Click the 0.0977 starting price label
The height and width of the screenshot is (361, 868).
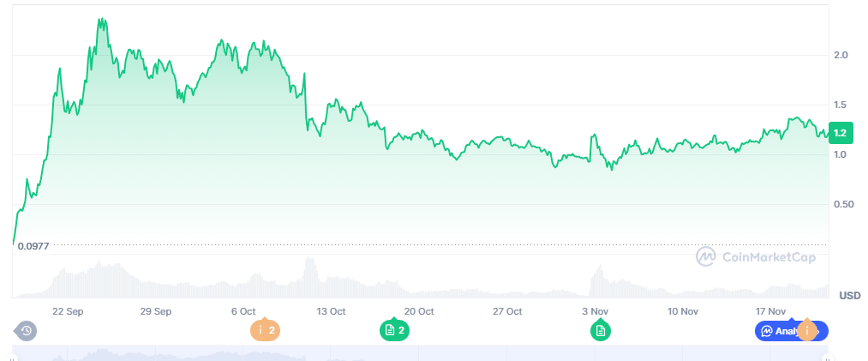33,246
